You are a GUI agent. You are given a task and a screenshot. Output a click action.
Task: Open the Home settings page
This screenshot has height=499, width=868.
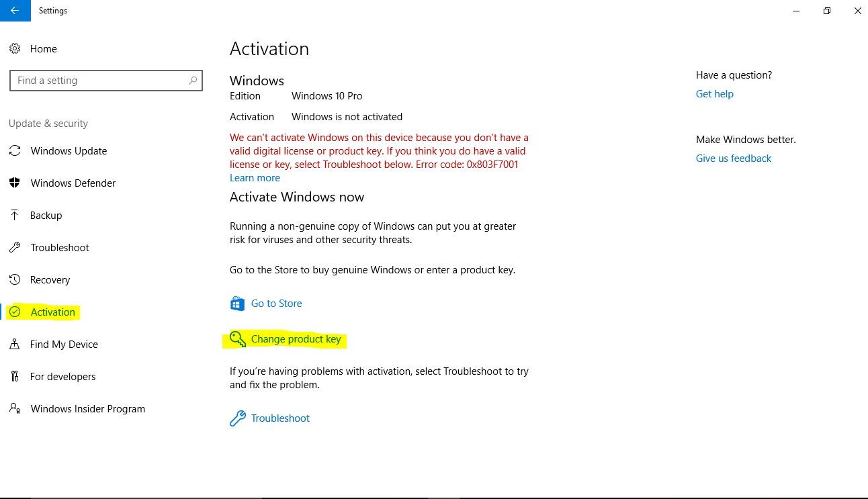pos(44,49)
